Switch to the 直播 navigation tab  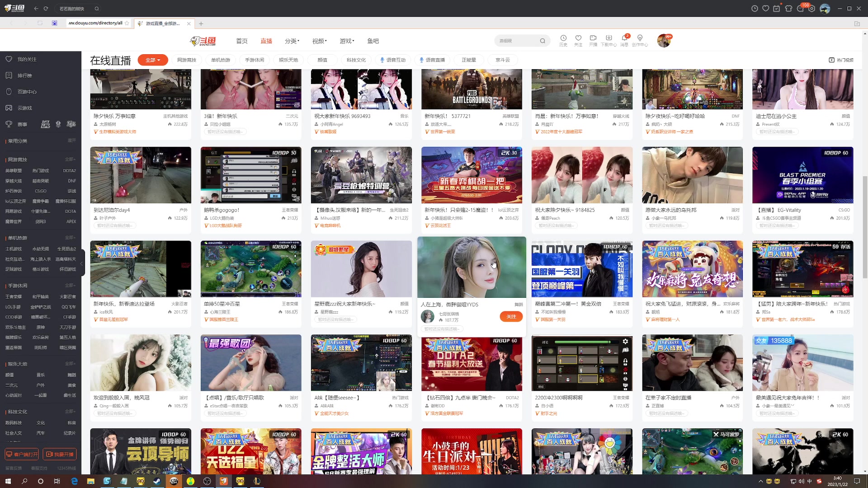coord(266,41)
